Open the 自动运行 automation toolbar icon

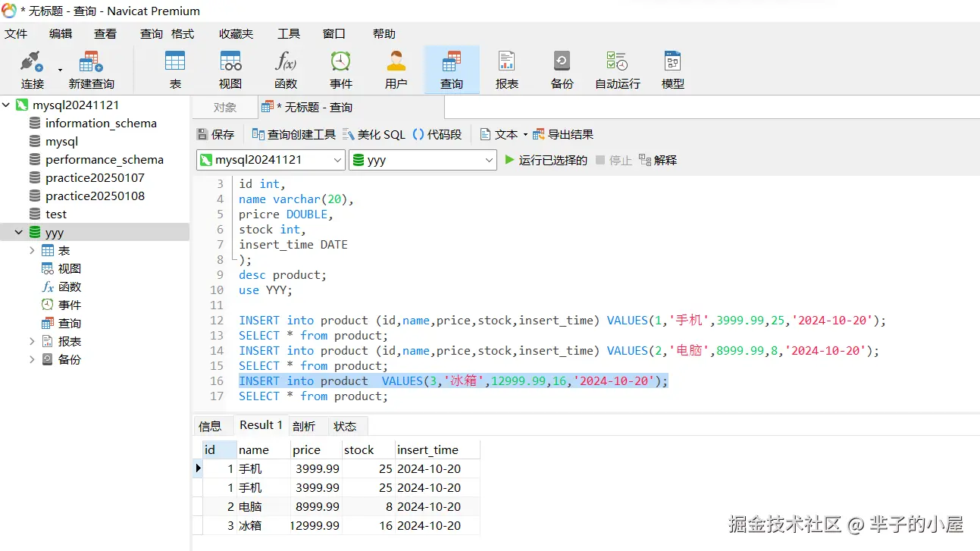click(618, 70)
